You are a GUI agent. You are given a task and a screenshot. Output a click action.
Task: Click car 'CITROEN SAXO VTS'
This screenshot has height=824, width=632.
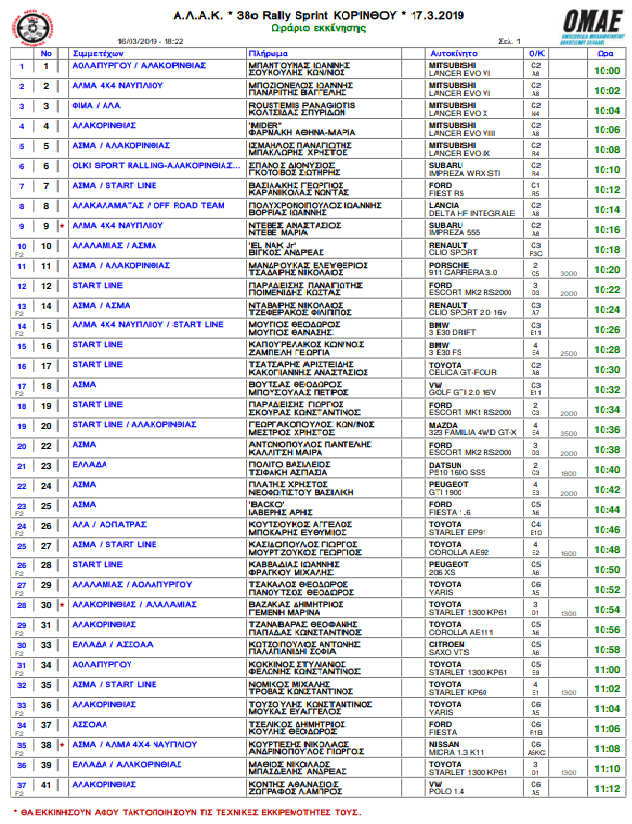(449, 648)
